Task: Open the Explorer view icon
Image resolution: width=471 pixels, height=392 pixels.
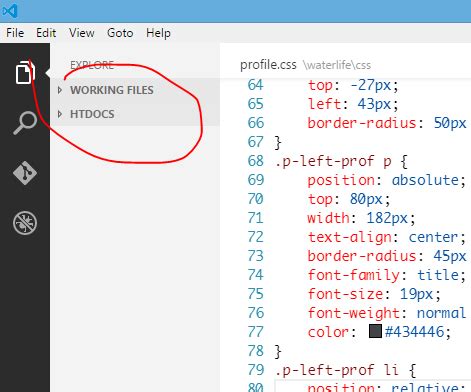Action: [x=25, y=72]
